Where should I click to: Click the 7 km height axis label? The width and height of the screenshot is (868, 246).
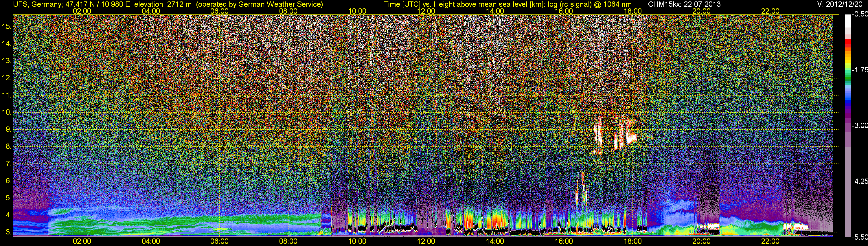click(8, 164)
